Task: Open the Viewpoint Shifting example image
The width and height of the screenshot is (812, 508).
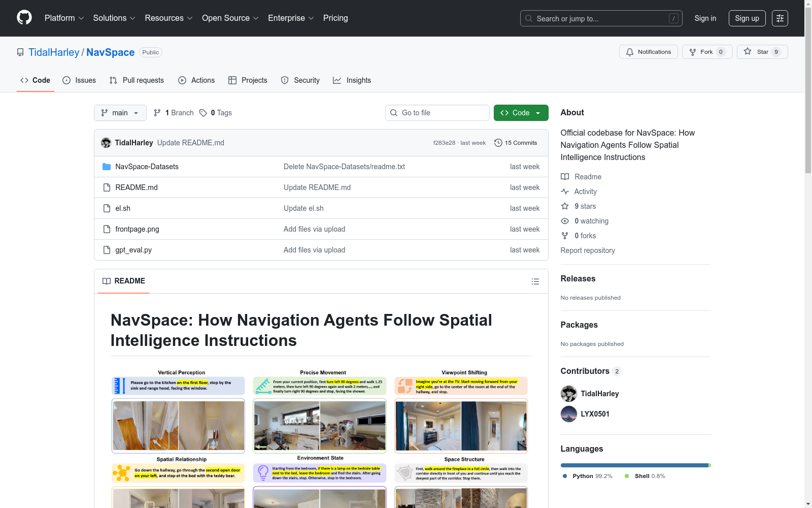Action: click(x=461, y=425)
